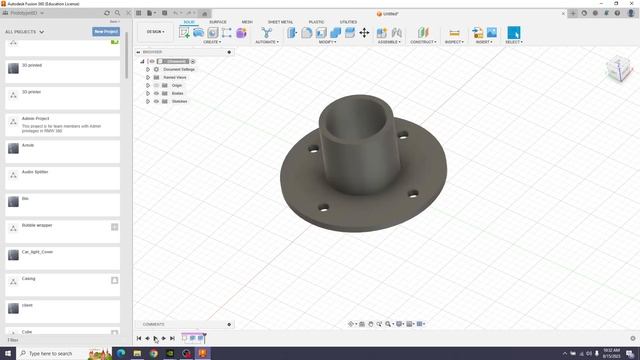Collapse the root component tree

142,62
